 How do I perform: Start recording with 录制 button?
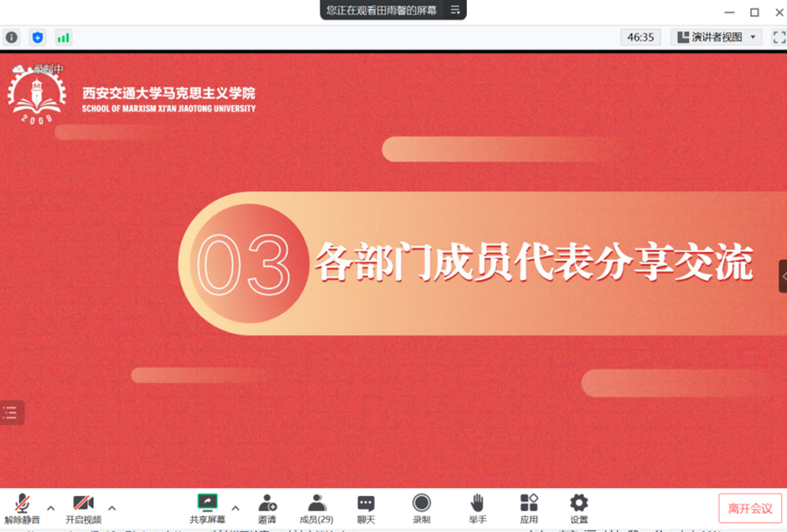tap(421, 503)
